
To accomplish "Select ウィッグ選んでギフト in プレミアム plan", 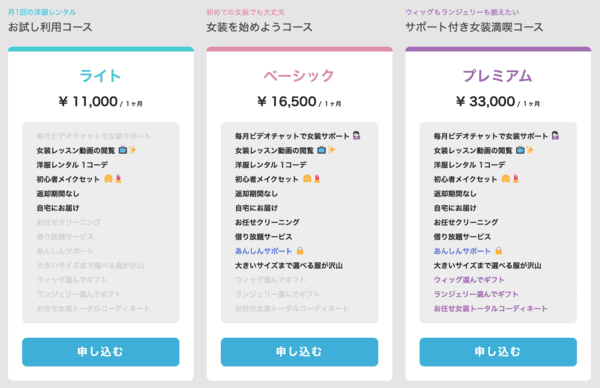I will point(469,280).
